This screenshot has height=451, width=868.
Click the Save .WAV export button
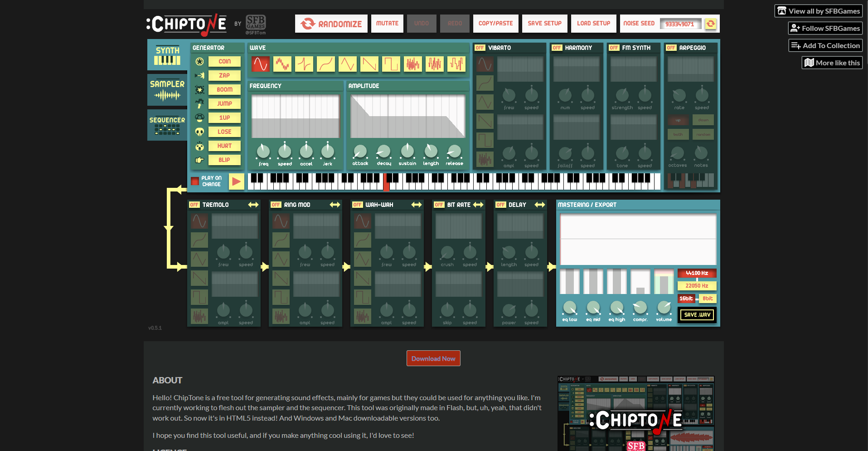point(697,315)
